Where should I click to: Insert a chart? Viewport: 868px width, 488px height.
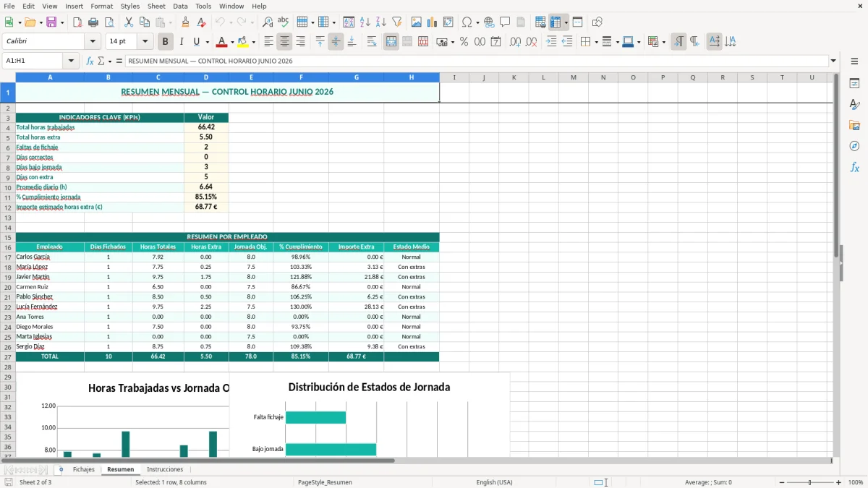click(x=433, y=22)
